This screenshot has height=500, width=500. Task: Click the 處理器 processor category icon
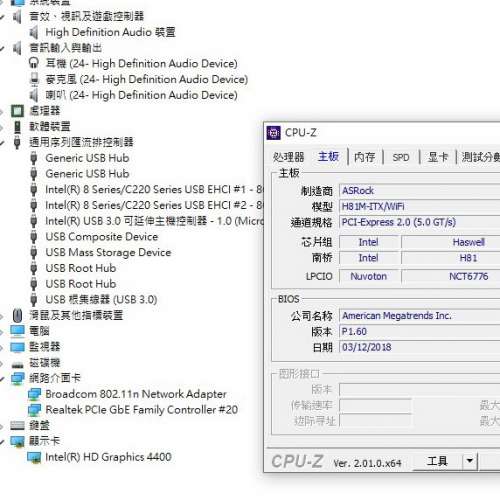click(x=17, y=111)
